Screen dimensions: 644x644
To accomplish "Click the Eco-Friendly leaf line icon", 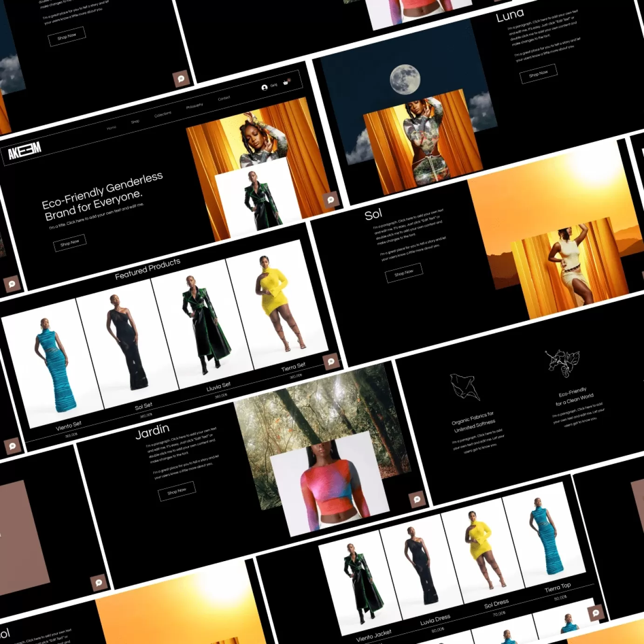I will [x=562, y=362].
